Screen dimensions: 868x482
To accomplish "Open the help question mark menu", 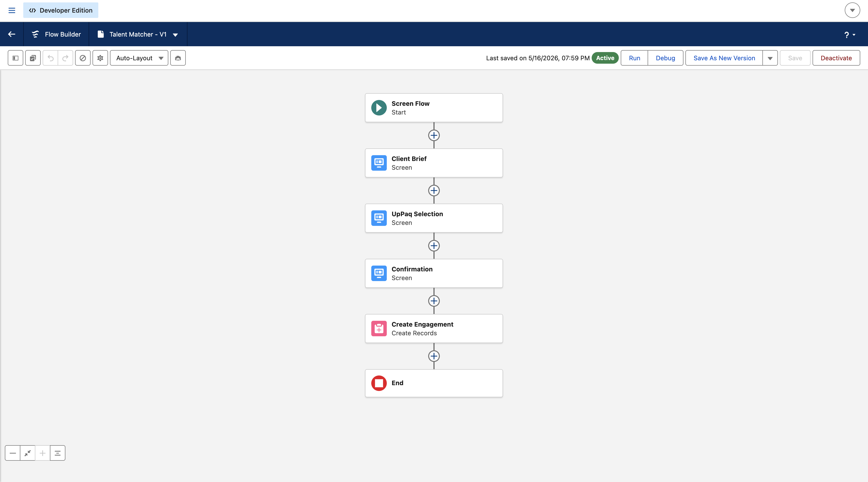I will [849, 35].
